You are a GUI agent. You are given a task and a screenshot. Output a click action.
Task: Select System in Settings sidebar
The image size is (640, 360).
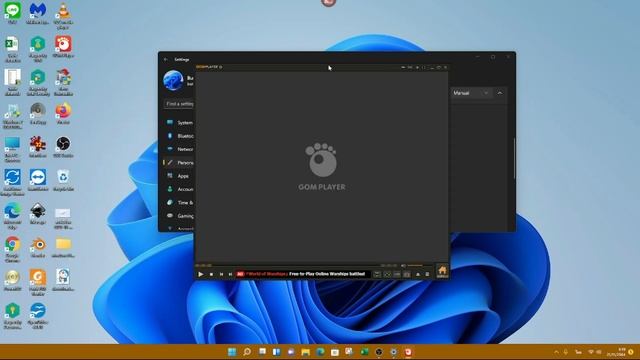tap(180, 122)
